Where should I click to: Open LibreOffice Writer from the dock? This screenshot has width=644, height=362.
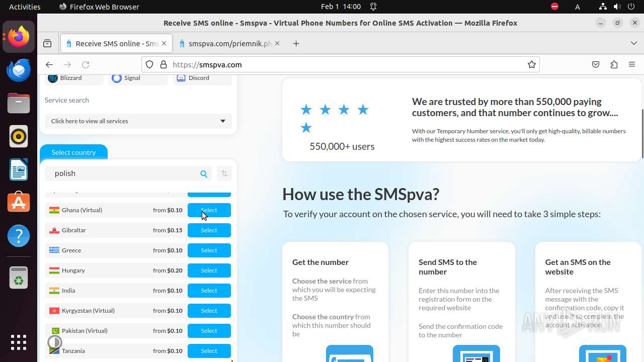coord(19,169)
